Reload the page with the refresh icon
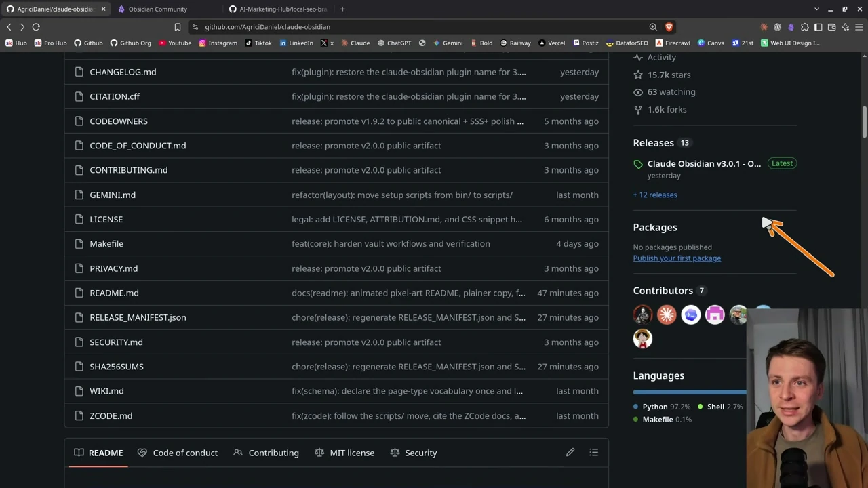The image size is (868, 488). tap(36, 27)
